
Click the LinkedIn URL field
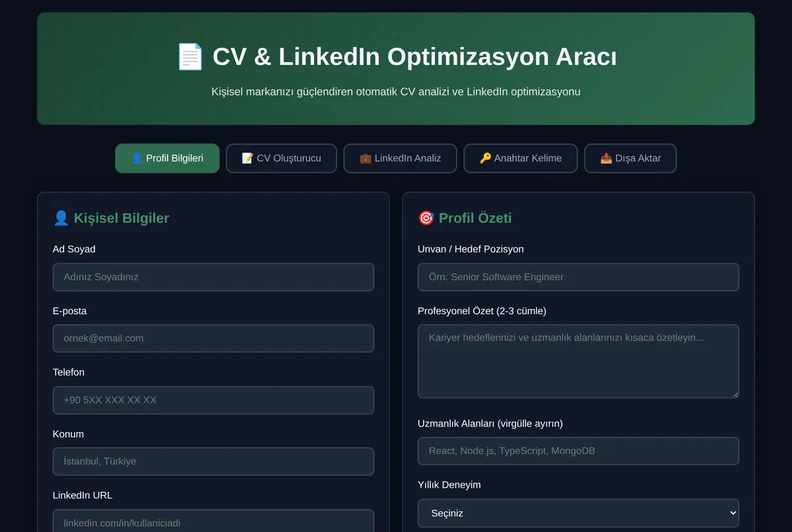pos(213,521)
